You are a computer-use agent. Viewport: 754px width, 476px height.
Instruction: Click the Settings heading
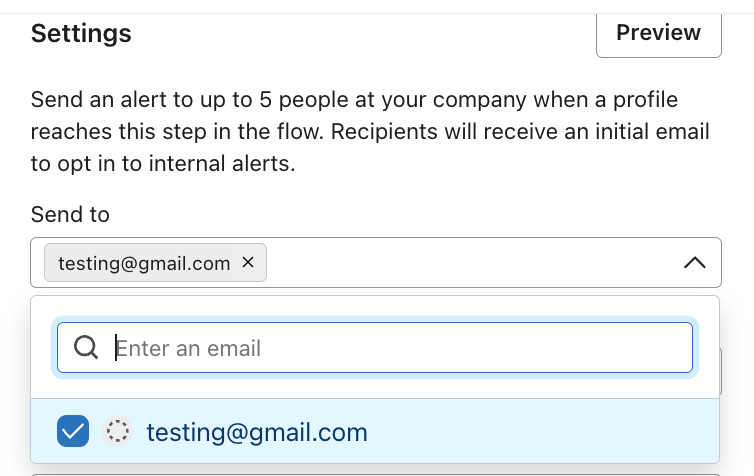click(x=81, y=33)
